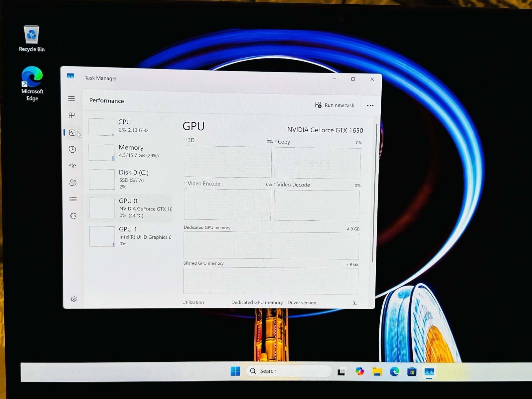Open the Task Manager hamburger navigation menu
Image resolution: width=532 pixels, height=399 pixels.
71,98
